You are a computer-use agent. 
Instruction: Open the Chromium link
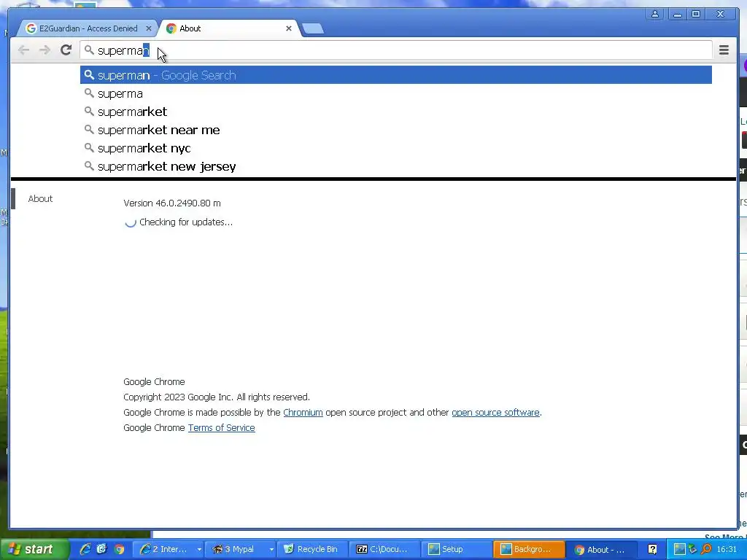click(x=303, y=413)
